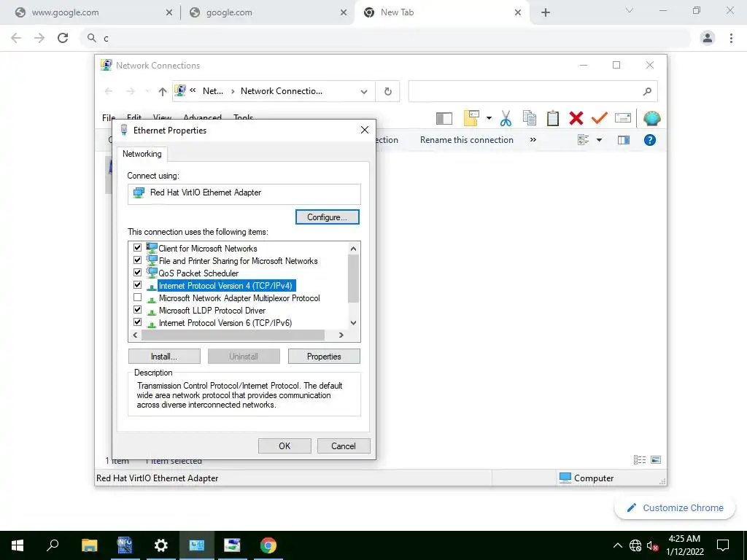Check Microsoft Network Adapter Multiplexor Protocol

138,297
